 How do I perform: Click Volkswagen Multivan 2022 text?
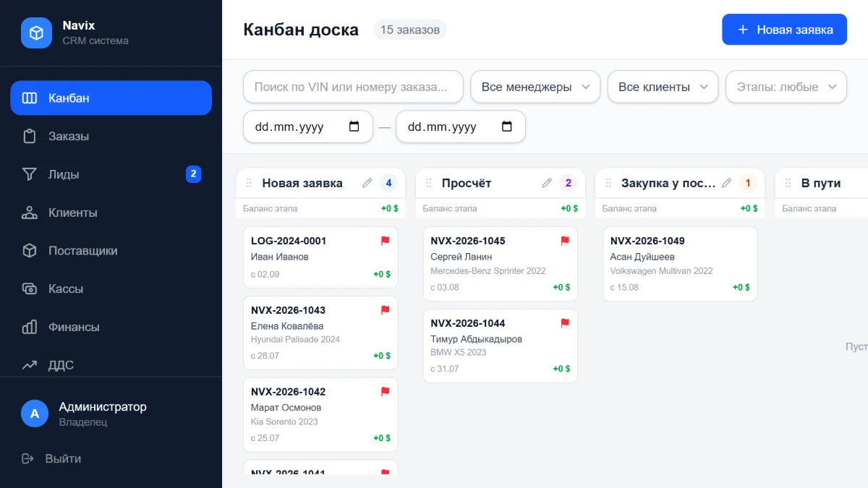[662, 271]
